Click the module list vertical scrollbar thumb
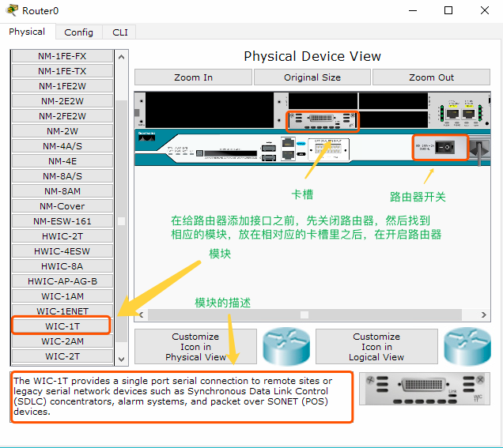The width and height of the screenshot is (503, 448). tap(122, 221)
